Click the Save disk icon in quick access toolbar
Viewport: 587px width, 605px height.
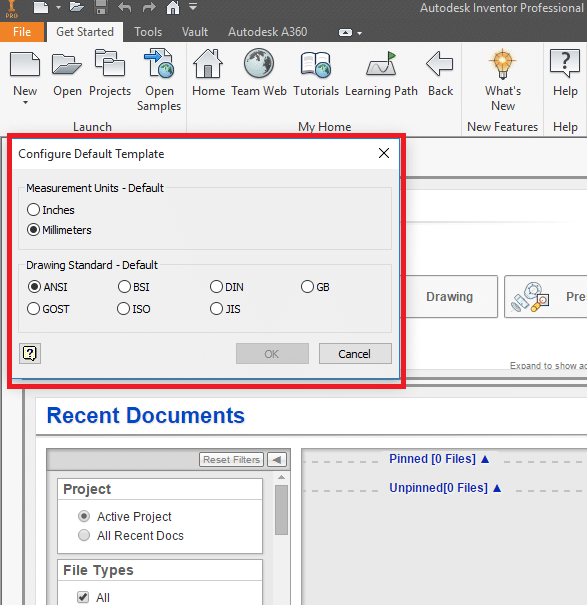[x=101, y=7]
